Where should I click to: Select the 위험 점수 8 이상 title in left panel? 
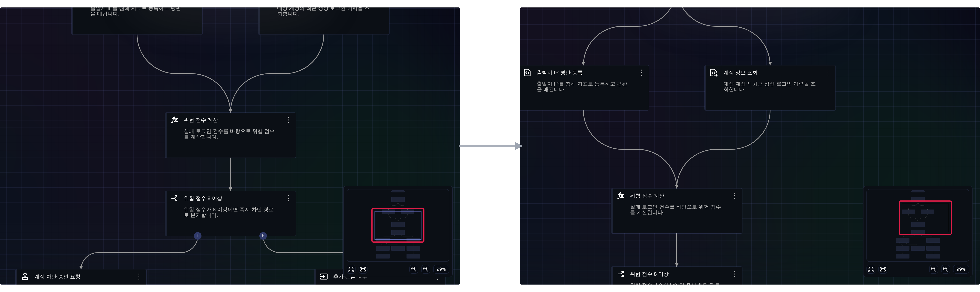click(203, 198)
